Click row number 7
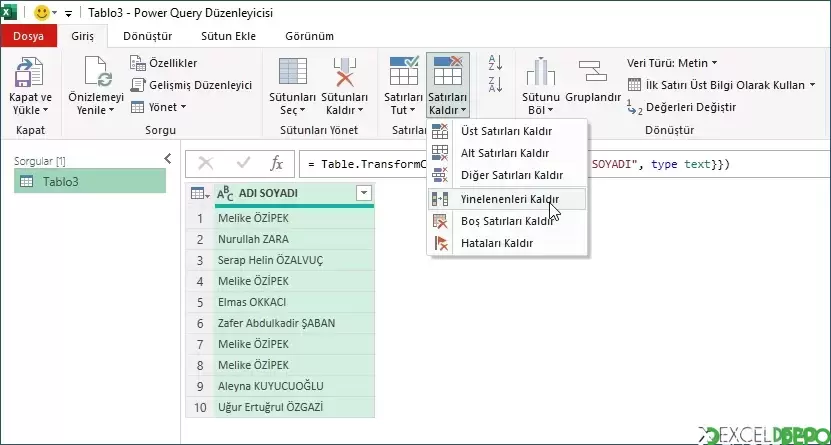This screenshot has width=831, height=445. click(200, 345)
